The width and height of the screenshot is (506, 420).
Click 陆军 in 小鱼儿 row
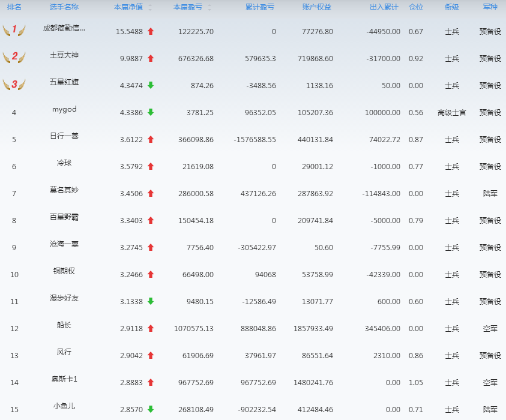(490, 410)
